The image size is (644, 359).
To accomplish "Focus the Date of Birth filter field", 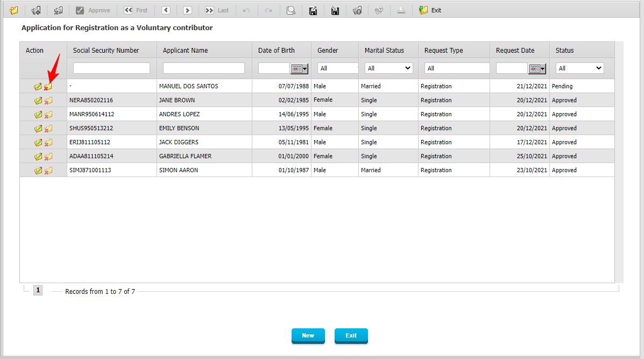I will 274,68.
